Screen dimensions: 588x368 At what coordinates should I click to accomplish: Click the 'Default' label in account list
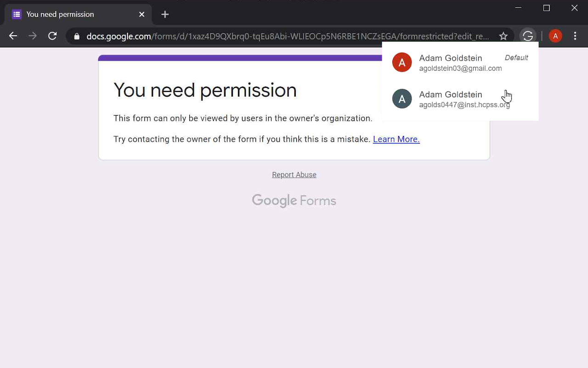click(516, 57)
